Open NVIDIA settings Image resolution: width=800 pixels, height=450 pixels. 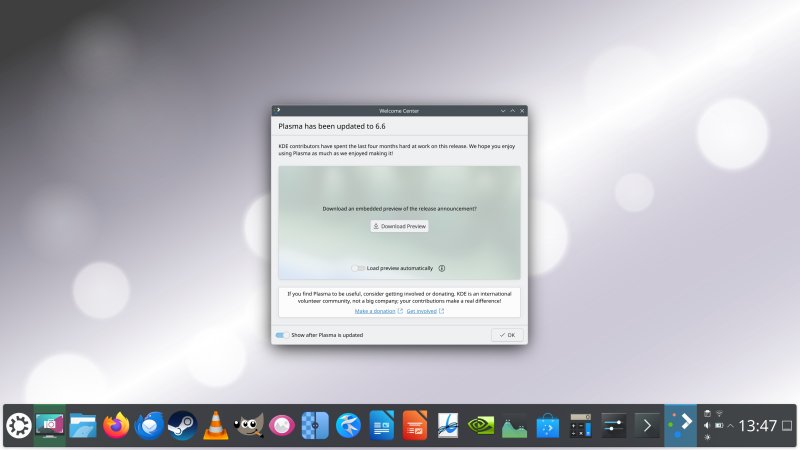tap(481, 426)
